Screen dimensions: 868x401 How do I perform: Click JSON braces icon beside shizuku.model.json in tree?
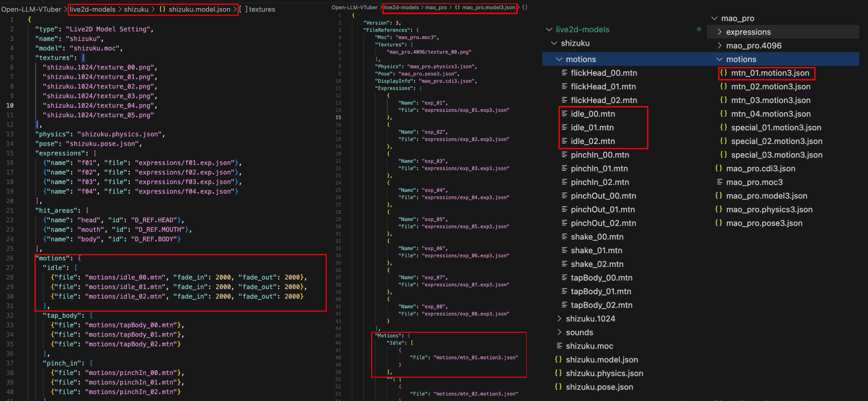click(x=558, y=360)
